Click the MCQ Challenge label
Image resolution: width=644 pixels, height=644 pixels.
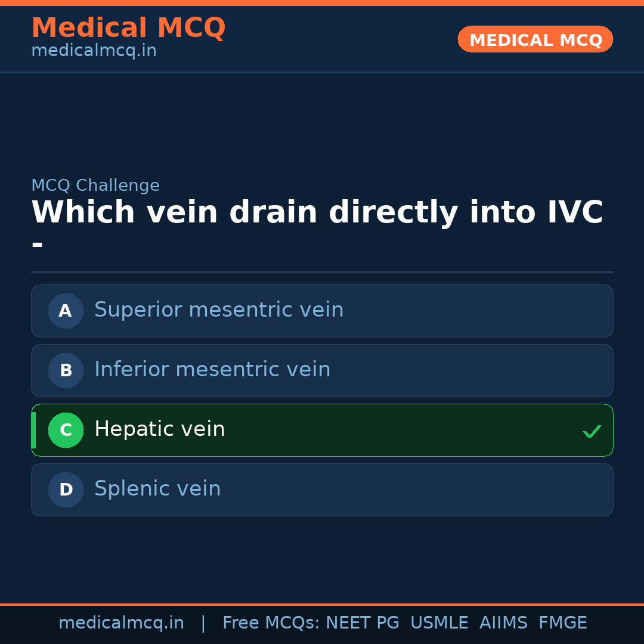coord(95,185)
